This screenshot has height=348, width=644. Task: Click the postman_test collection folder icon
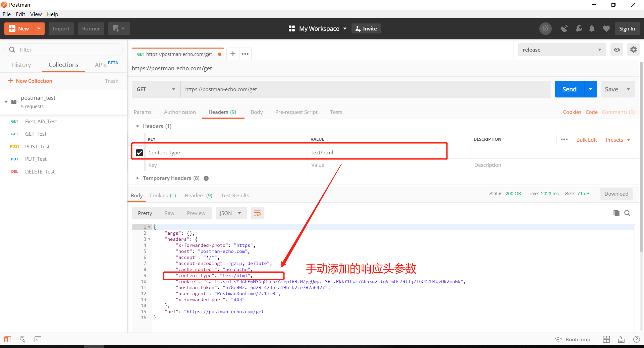(x=14, y=102)
